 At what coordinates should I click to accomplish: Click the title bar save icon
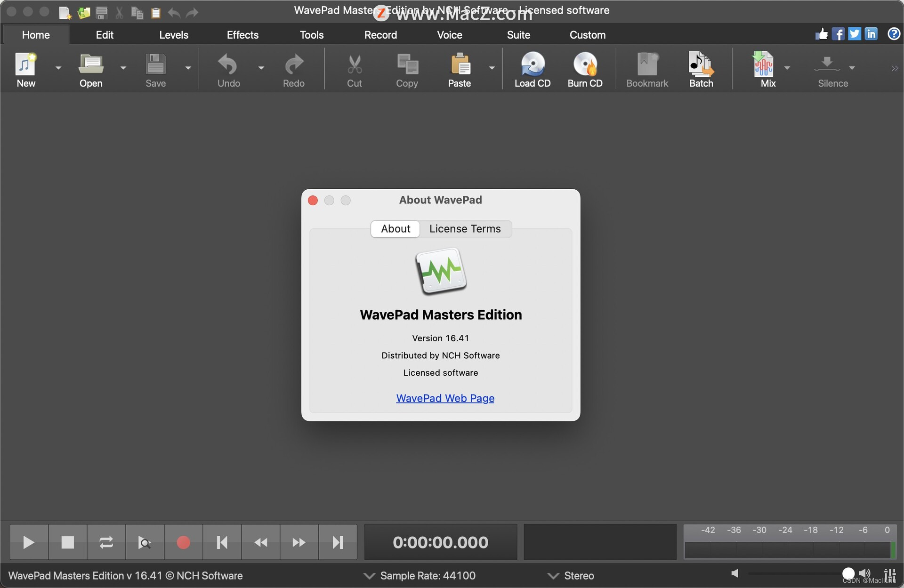(102, 13)
